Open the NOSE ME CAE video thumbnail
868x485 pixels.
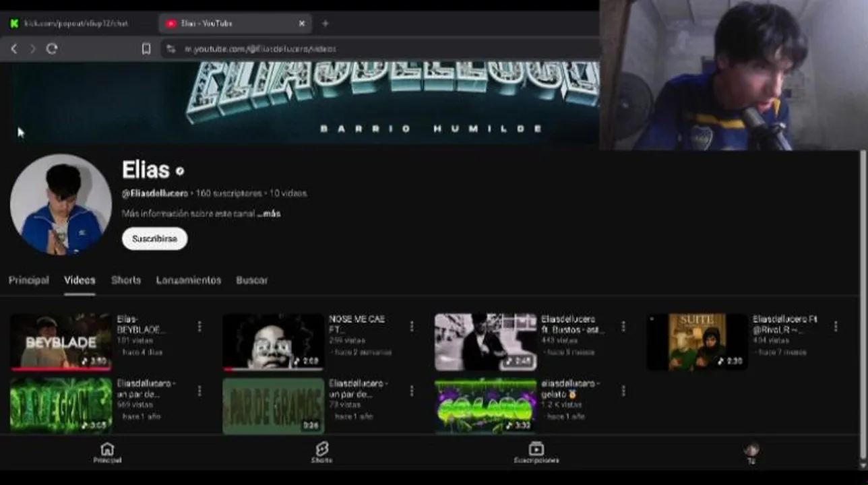click(x=274, y=342)
